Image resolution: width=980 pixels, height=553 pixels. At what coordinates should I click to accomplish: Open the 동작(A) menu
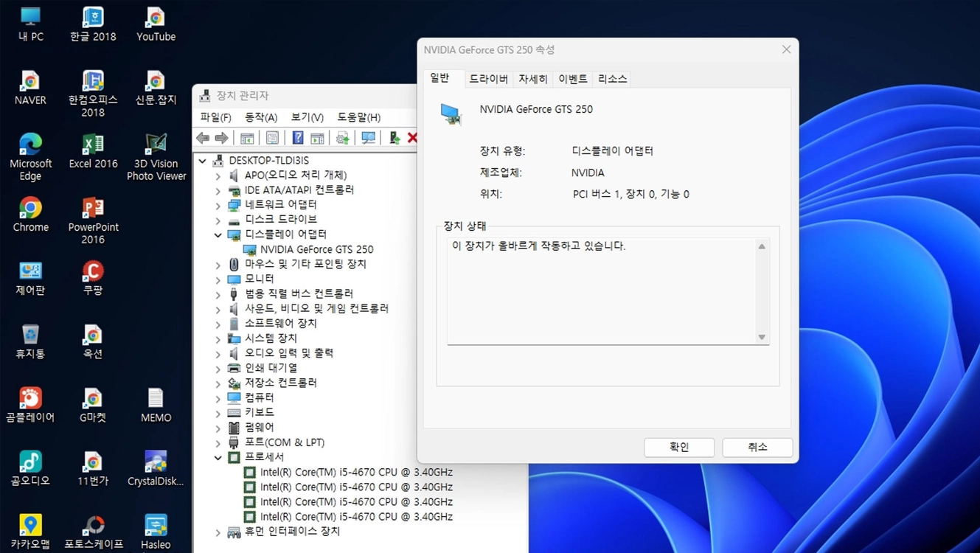coord(261,117)
